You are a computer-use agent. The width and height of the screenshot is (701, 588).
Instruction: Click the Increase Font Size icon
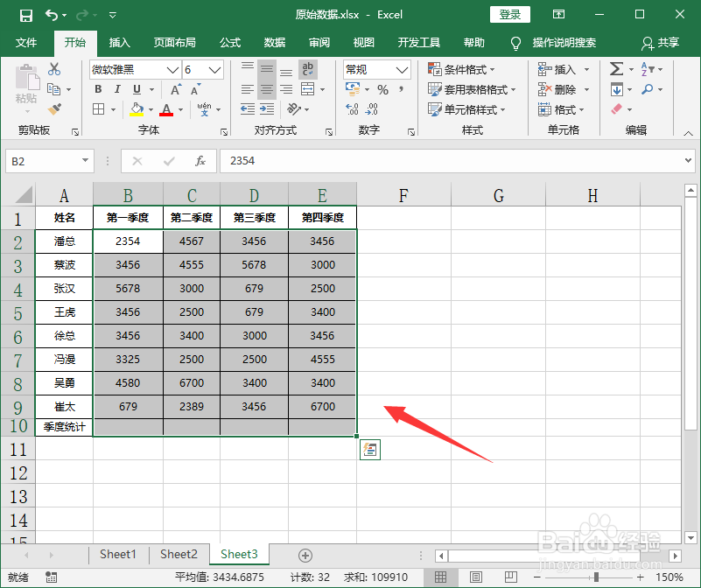click(x=176, y=89)
